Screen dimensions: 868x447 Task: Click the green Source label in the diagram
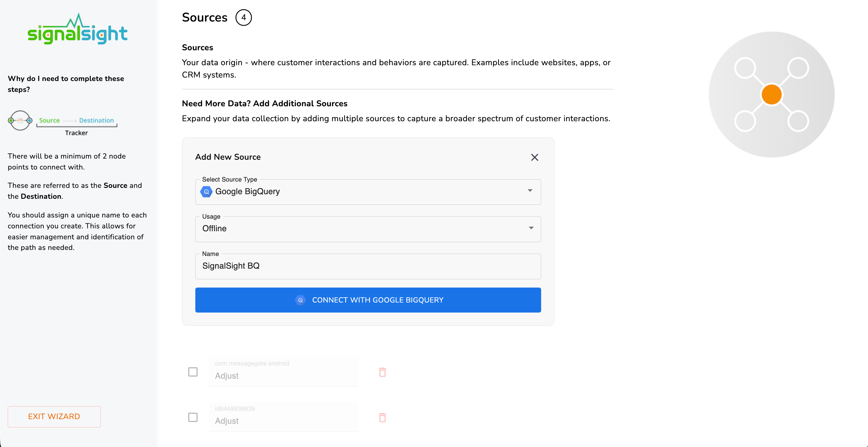click(49, 120)
